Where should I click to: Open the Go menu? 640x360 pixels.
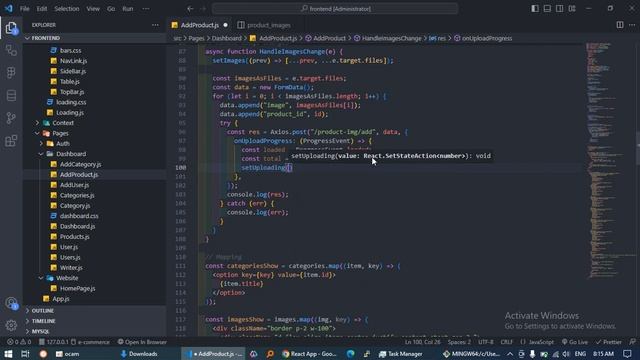(x=111, y=9)
